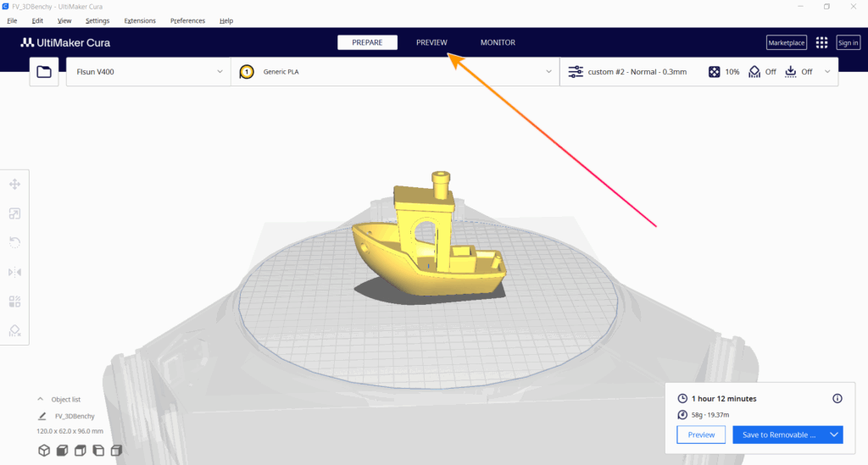
Task: Click the pencil icon beside FV_3DBenchy
Action: tap(42, 416)
